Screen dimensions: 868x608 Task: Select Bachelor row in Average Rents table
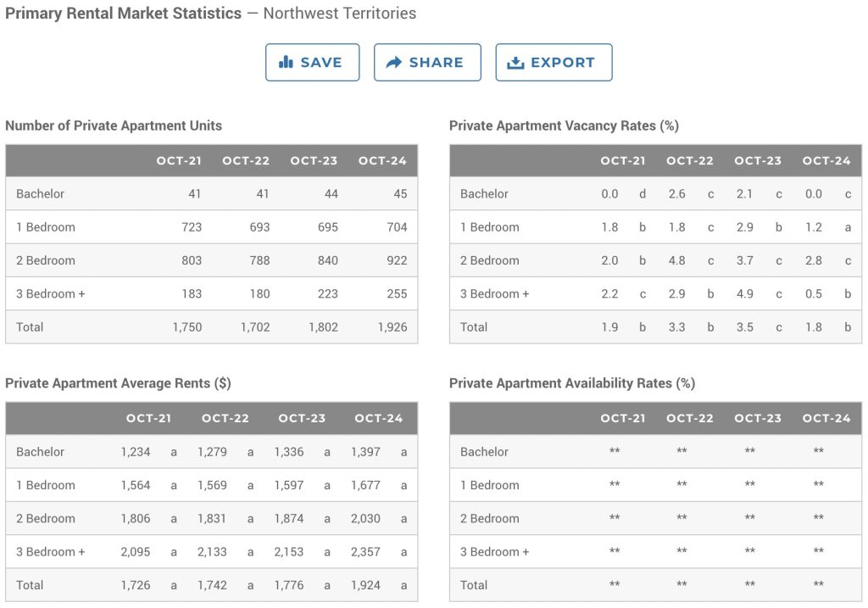(x=41, y=452)
